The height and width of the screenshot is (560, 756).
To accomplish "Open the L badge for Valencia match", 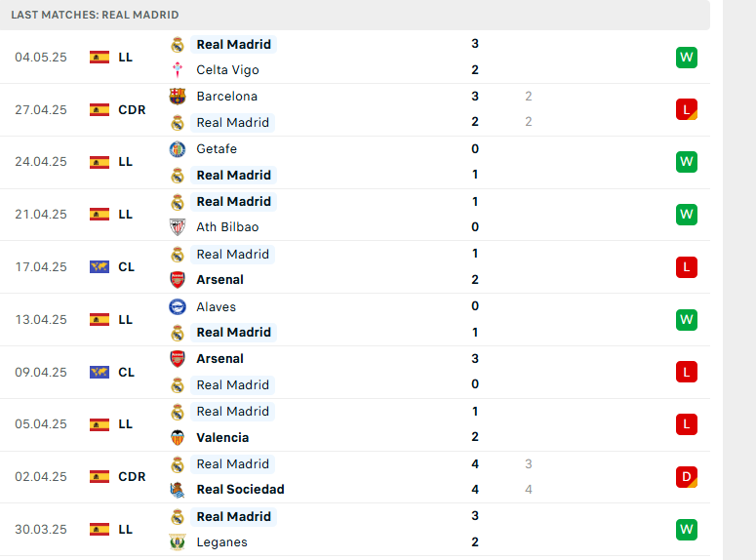I will [687, 424].
